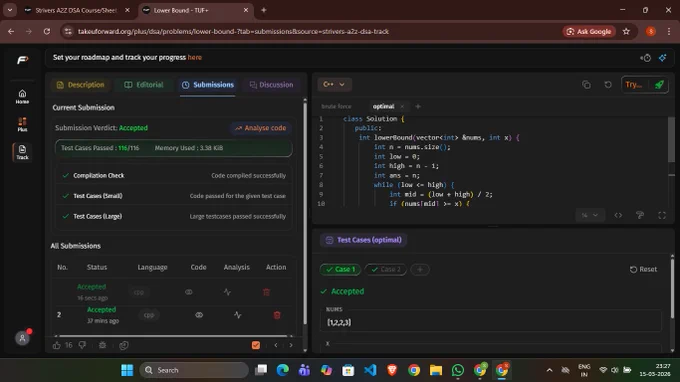This screenshot has width=680, height=382.
Task: Open the browser tab list chevron
Action: [x=10, y=10]
